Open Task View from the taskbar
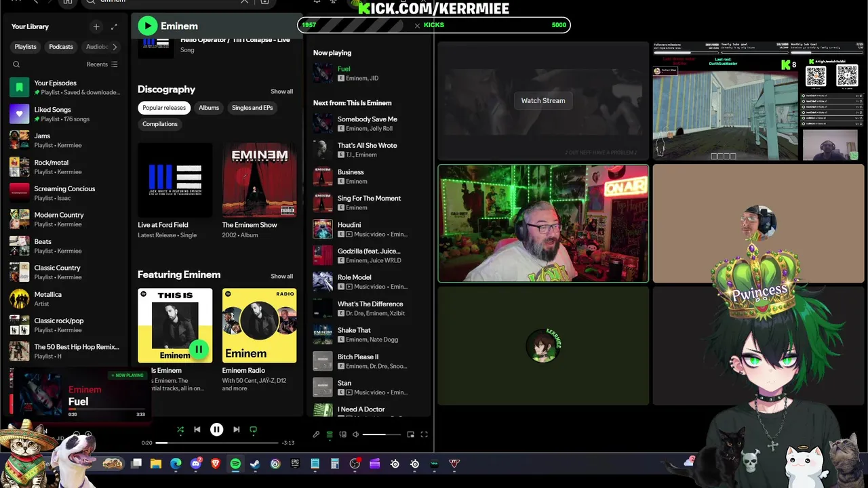Viewport: 868px width, 488px height. click(x=136, y=464)
